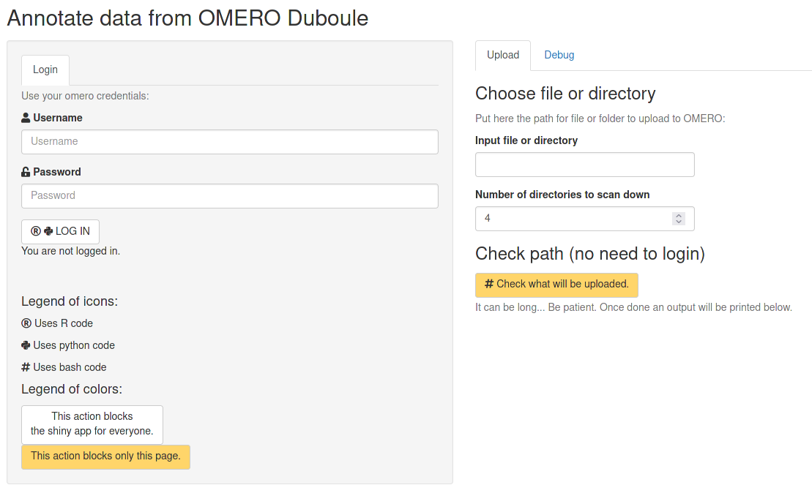This screenshot has height=504, width=812.
Task: Click the 'Number of directories to scan down' label
Action: coord(562,195)
